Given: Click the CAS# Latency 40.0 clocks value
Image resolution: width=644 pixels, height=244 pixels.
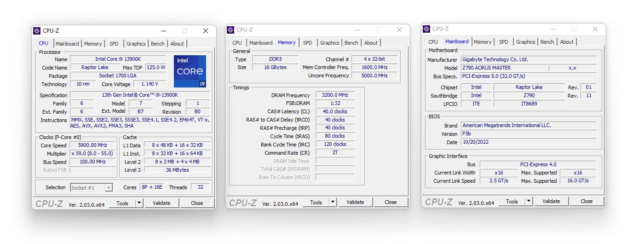Looking at the screenshot, I should click(335, 111).
